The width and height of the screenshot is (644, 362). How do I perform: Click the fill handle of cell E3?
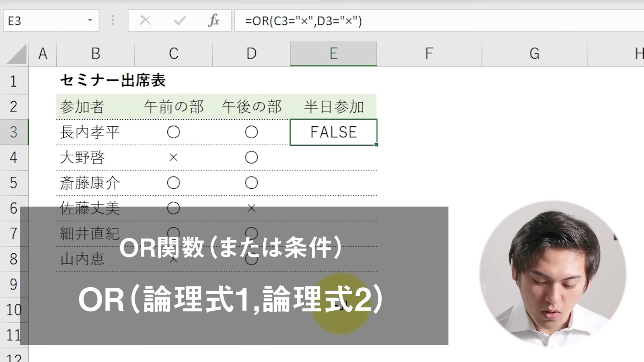click(376, 145)
